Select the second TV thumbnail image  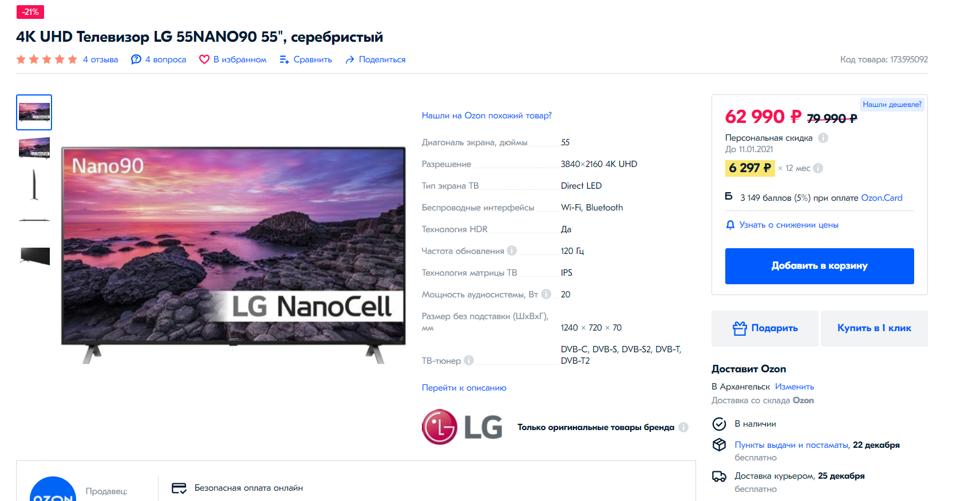[34, 148]
